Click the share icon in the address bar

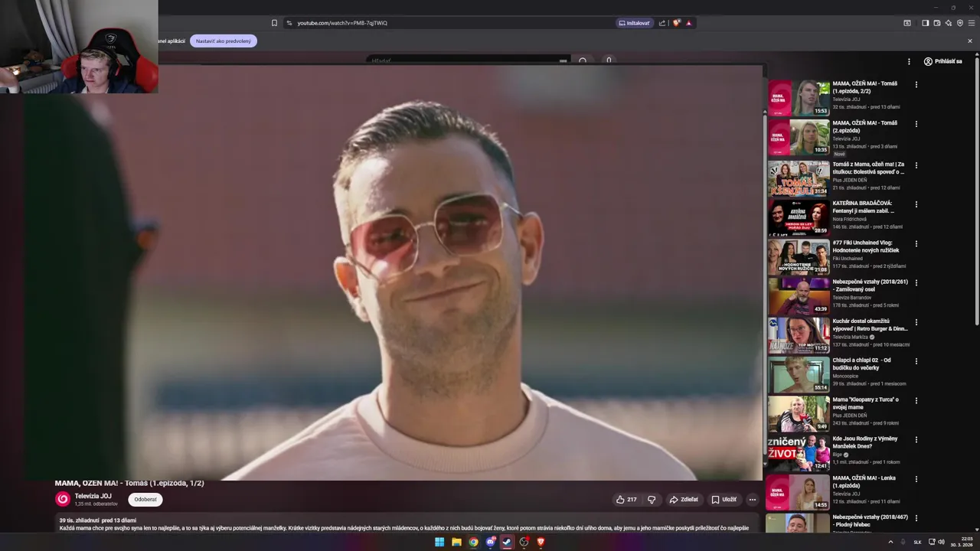click(662, 23)
